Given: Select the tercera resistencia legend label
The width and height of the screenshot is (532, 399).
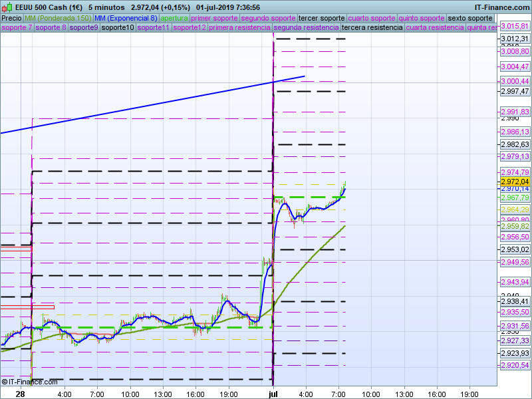Looking at the screenshot, I should pos(372,28).
